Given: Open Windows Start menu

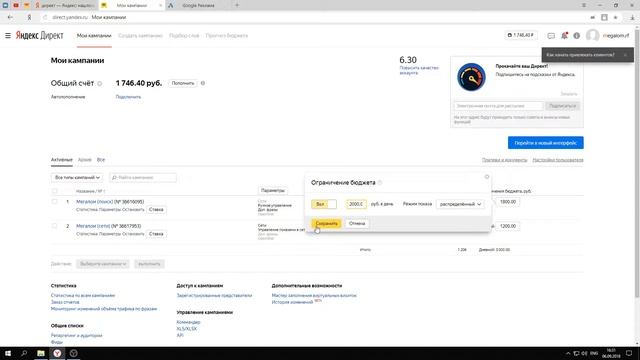Looking at the screenshot, I should tap(8, 353).
